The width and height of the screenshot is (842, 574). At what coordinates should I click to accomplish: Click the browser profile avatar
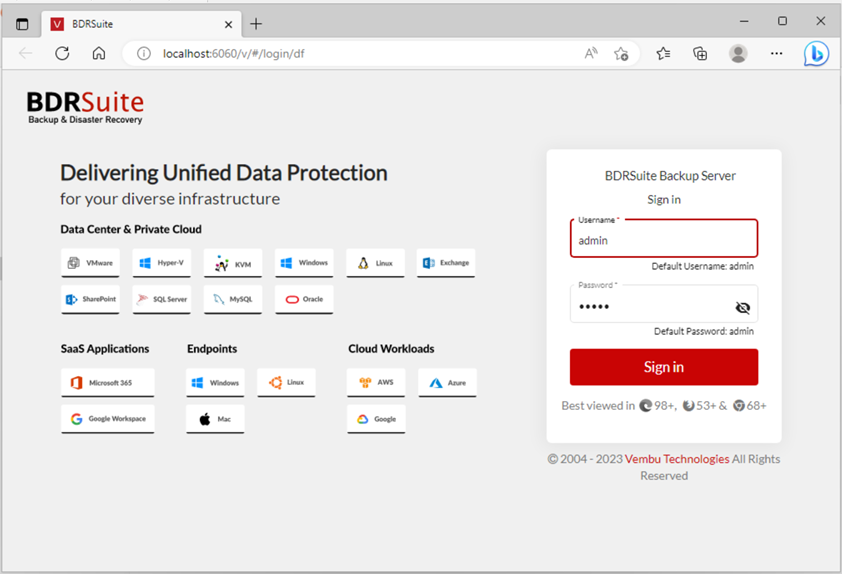[x=738, y=53]
